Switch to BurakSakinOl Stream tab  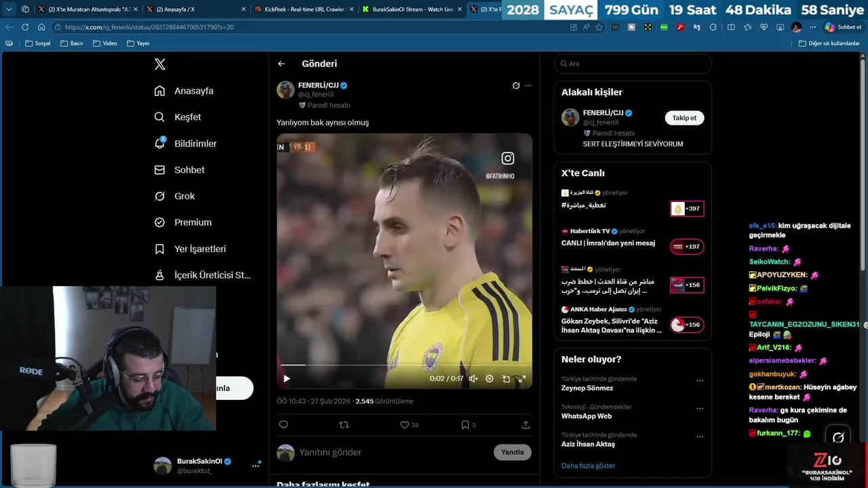click(x=412, y=9)
